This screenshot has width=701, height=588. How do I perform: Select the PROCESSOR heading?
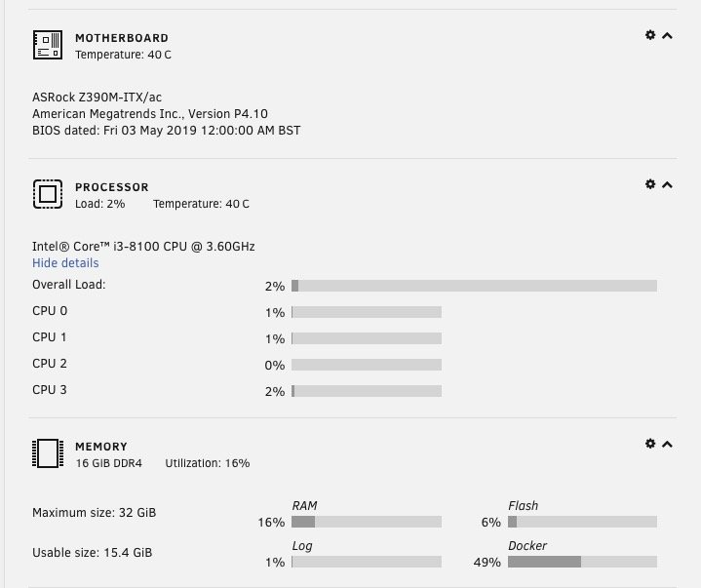[112, 187]
